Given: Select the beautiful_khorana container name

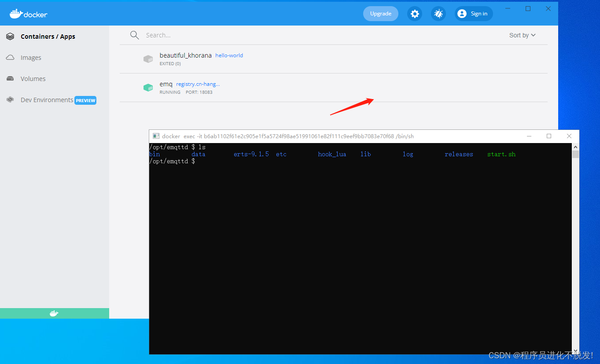Looking at the screenshot, I should click(186, 55).
